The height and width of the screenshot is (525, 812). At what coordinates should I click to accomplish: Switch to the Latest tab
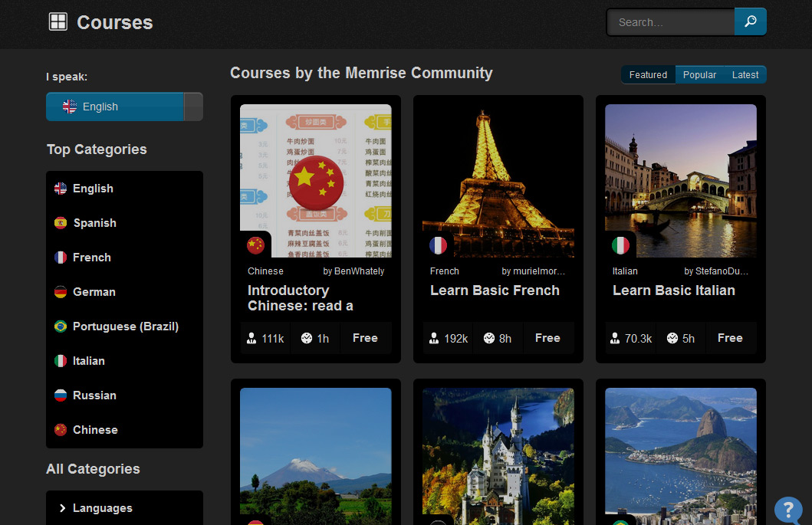click(745, 74)
